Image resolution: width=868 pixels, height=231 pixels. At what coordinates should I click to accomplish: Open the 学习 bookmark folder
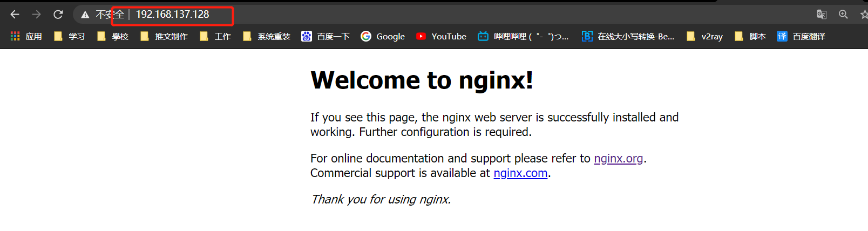click(x=69, y=36)
